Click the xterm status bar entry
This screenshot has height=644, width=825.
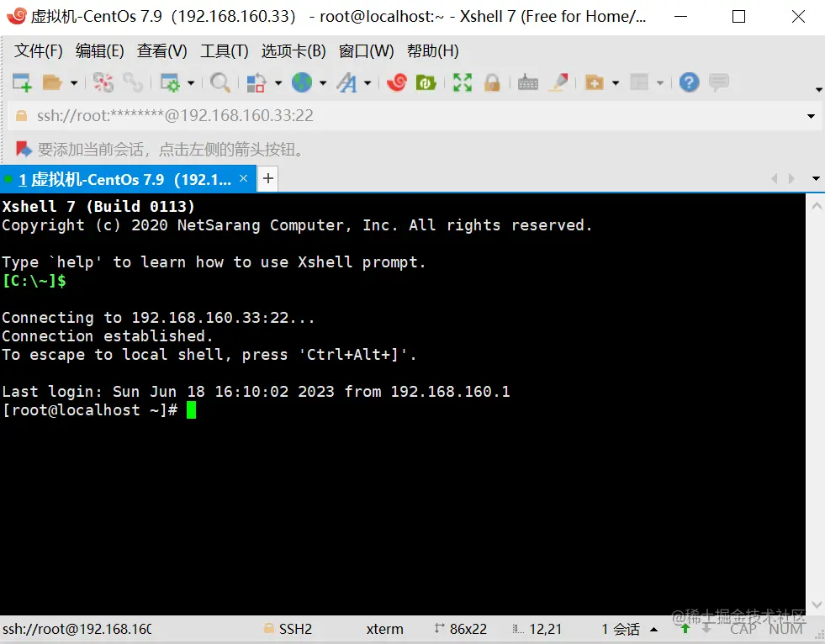coord(384,629)
